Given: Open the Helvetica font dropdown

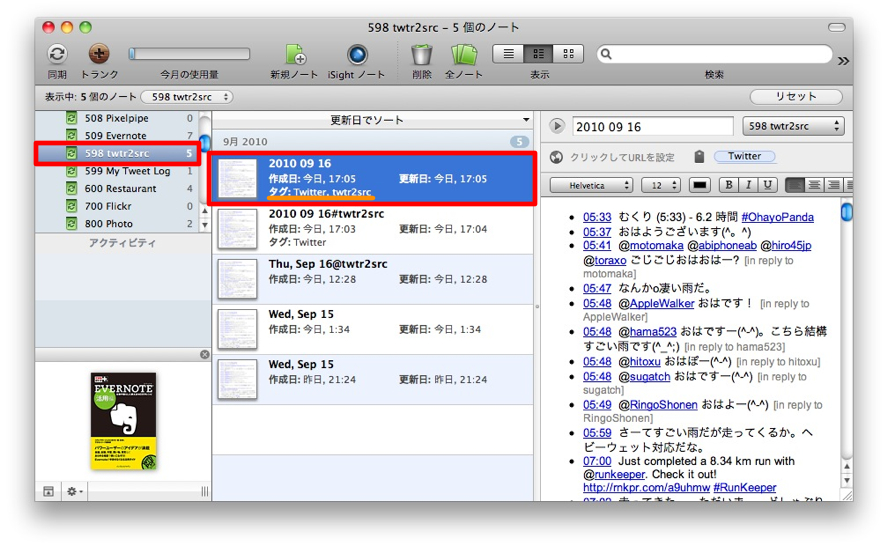Looking at the screenshot, I should 592,185.
